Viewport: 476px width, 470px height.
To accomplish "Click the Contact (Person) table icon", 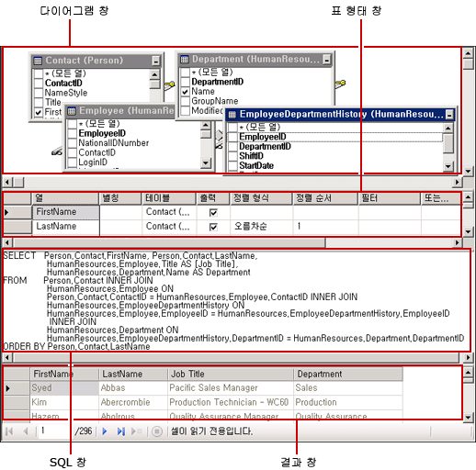I will (x=38, y=61).
